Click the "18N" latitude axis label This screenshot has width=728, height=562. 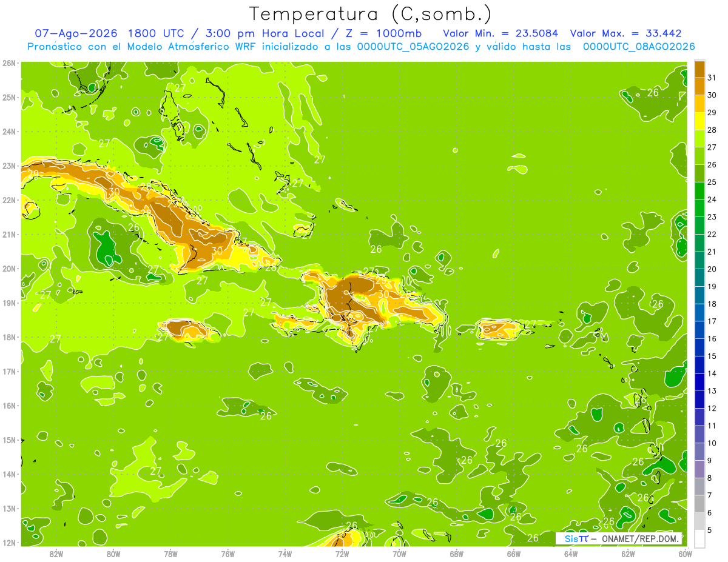coord(9,337)
